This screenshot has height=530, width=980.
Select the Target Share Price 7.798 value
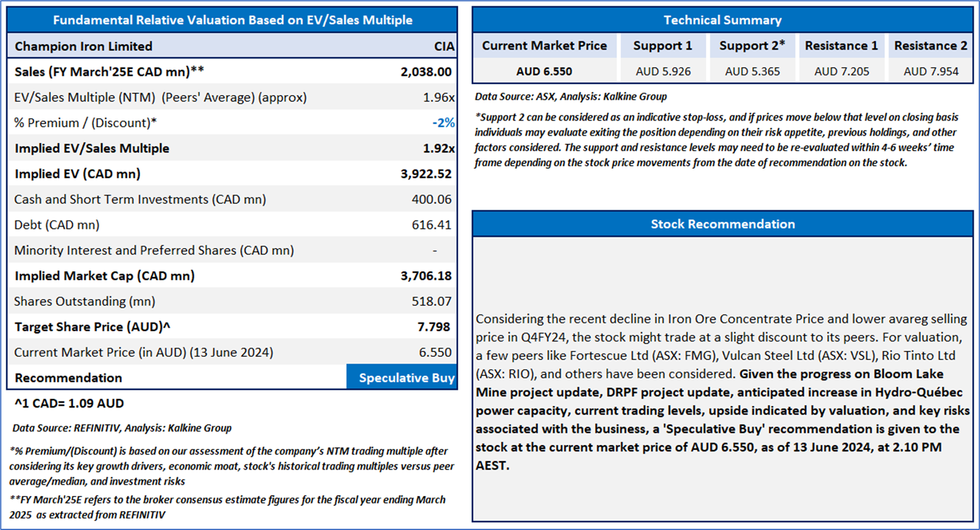click(434, 327)
